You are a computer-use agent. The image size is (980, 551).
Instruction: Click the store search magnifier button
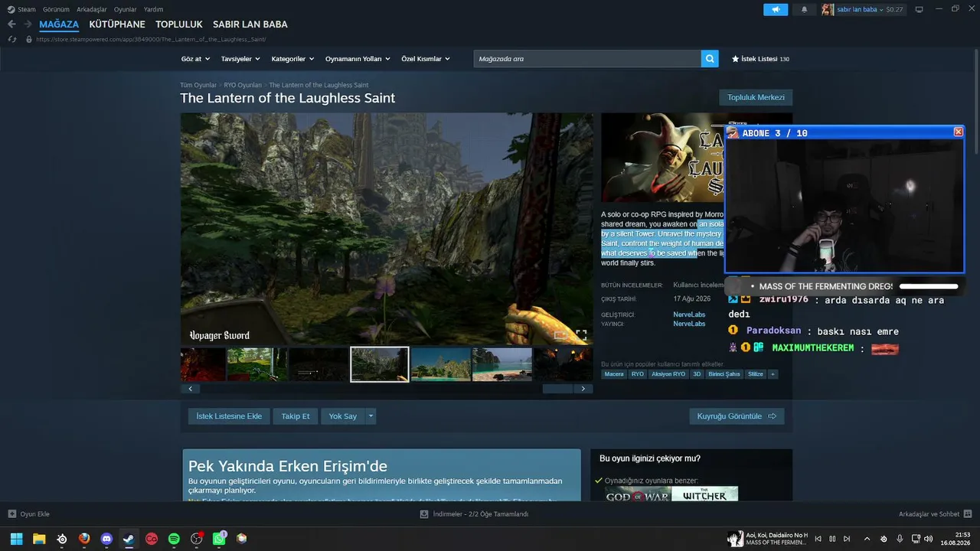710,58
